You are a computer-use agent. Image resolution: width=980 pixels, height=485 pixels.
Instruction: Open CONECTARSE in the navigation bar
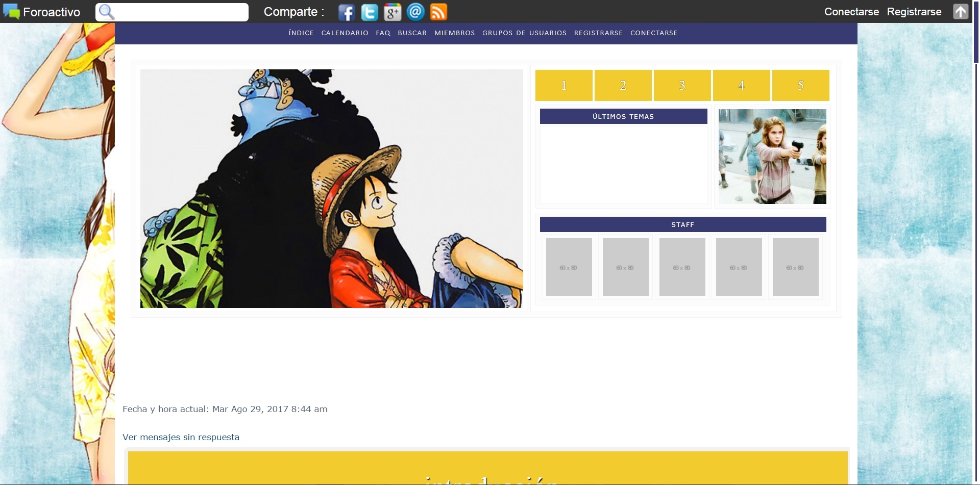coord(654,33)
